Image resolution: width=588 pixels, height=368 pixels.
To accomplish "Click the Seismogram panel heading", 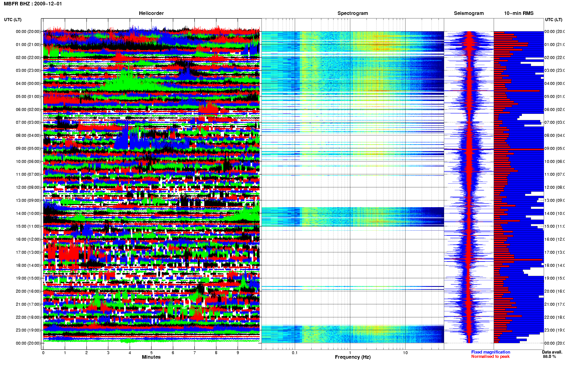I will [x=469, y=13].
